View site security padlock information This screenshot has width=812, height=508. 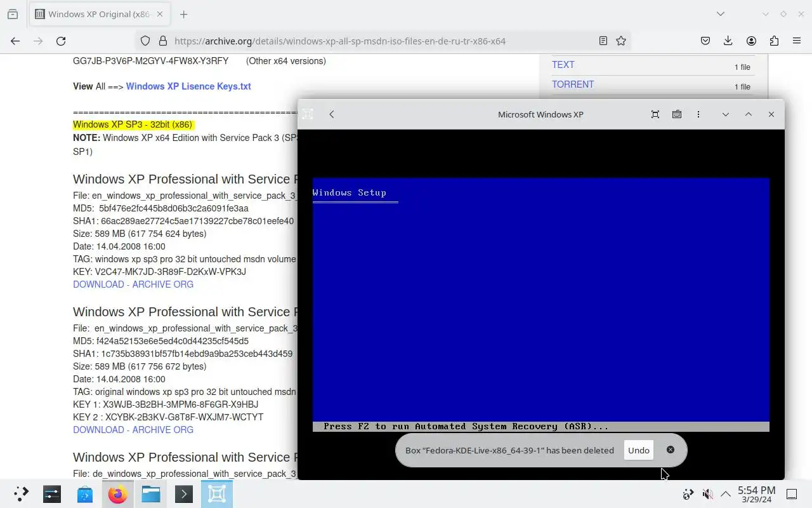tap(162, 41)
